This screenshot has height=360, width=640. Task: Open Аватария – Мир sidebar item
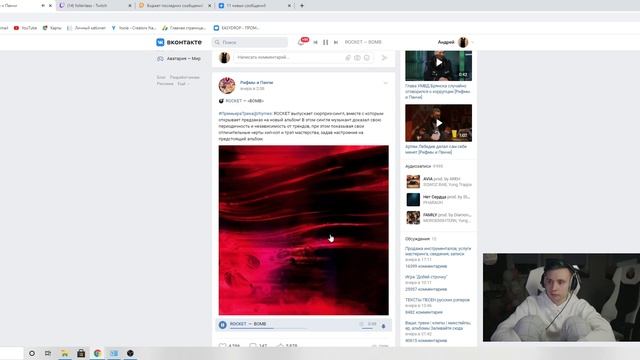(179, 58)
